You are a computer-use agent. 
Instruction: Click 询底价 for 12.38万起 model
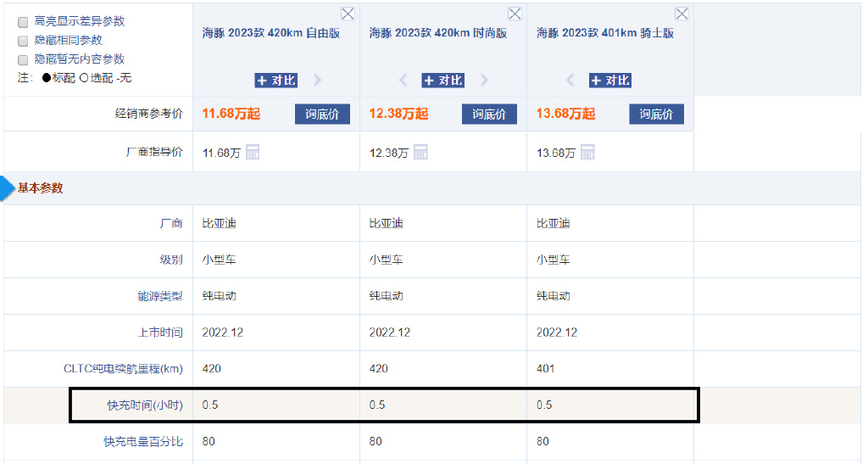tap(489, 114)
